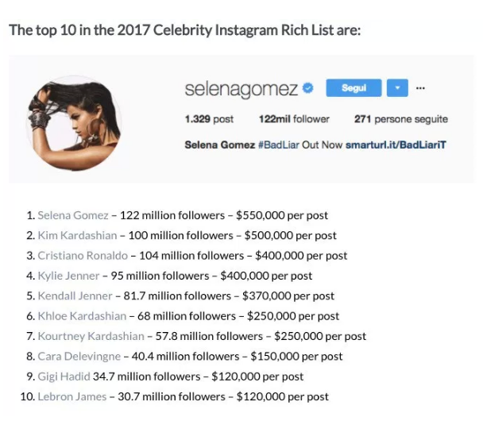
Task: Open the Kendall Jenner link
Action: [x=75, y=296]
